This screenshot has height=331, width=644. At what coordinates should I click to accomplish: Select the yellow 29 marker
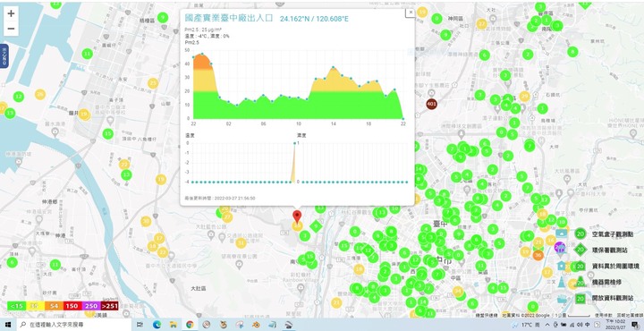tap(524, 97)
